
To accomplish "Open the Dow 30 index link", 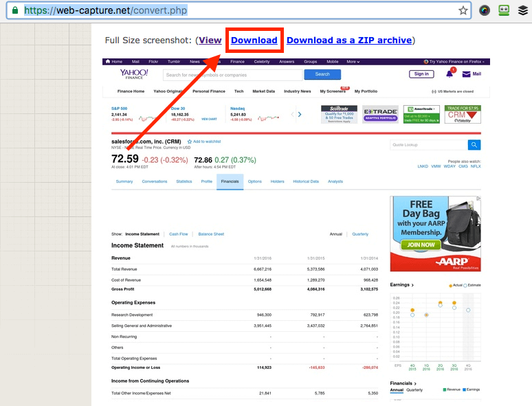I will (x=178, y=109).
